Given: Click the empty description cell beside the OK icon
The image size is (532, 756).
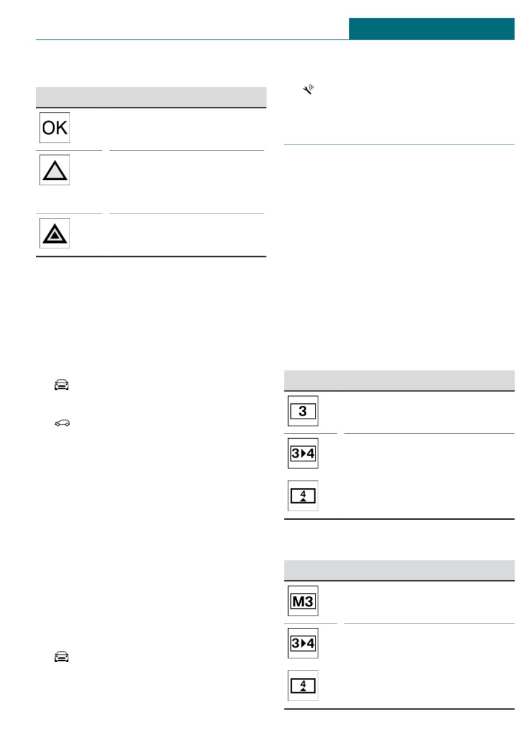Looking at the screenshot, I should click(x=186, y=129).
